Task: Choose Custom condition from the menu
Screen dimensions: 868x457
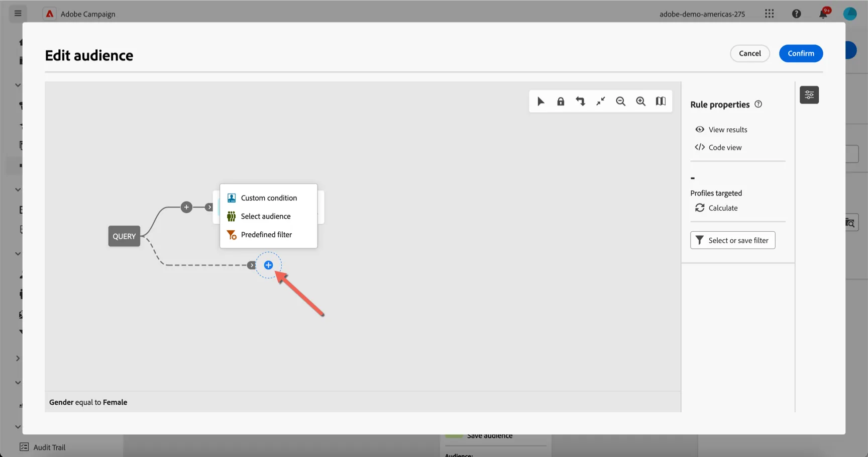Action: pyautogui.click(x=268, y=198)
